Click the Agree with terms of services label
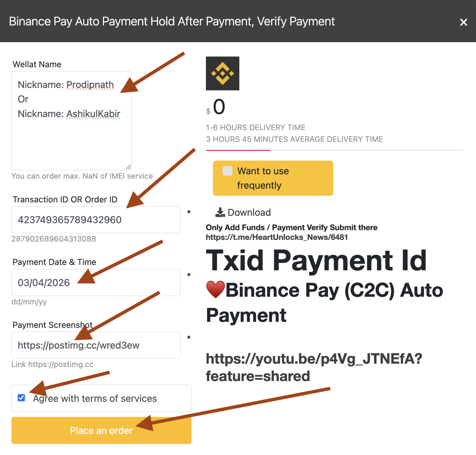The image size is (476, 455). pos(95,398)
